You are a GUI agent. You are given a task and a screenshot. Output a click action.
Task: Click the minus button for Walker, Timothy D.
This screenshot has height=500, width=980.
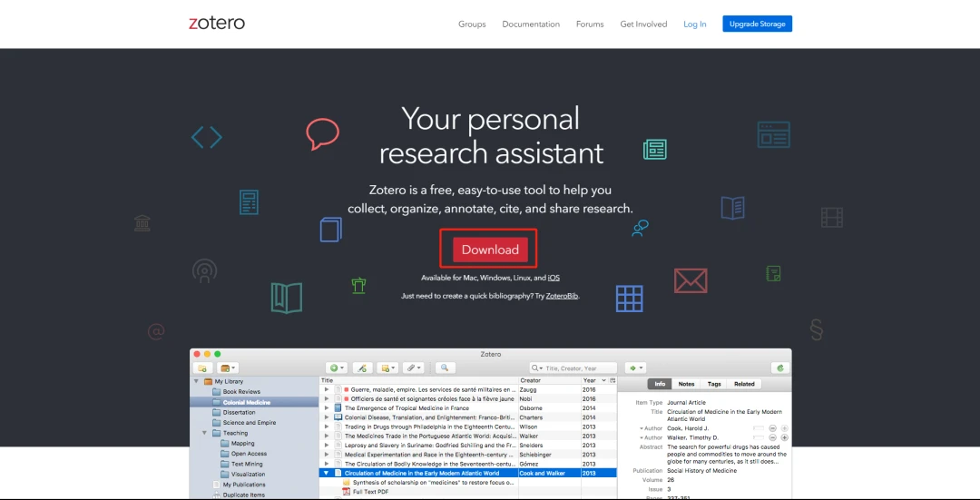click(x=772, y=437)
